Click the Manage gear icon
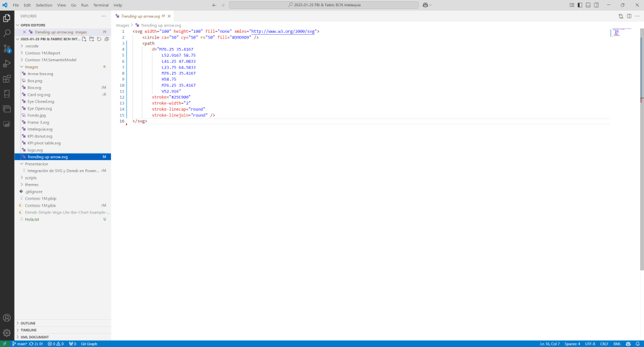This screenshot has width=644, height=347. pyautogui.click(x=7, y=333)
